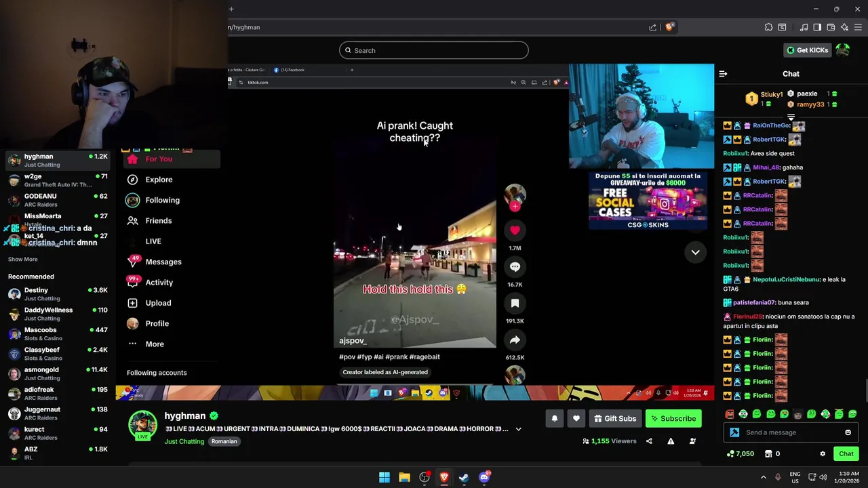This screenshot has width=868, height=488.
Task: Open the music note playlist icon
Action: tap(804, 27)
